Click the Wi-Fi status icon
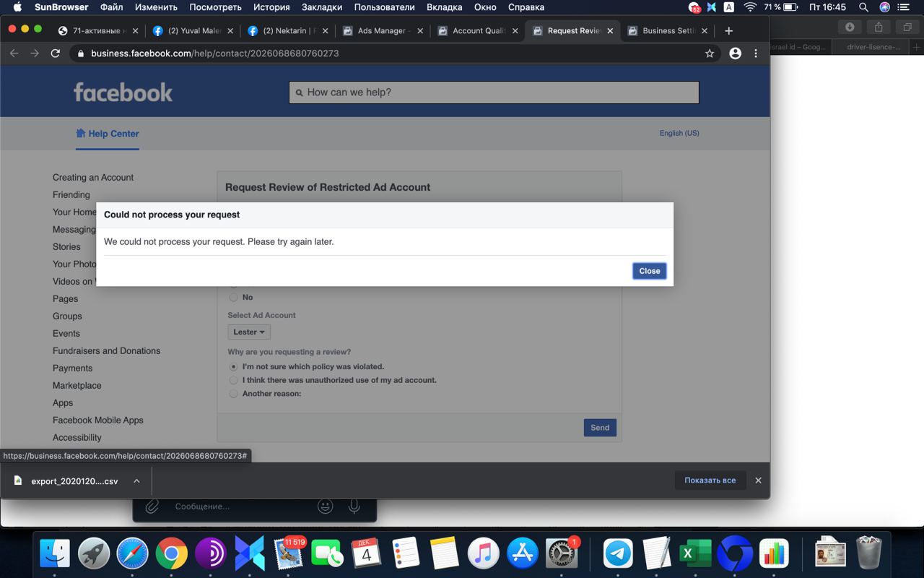Image resolution: width=924 pixels, height=578 pixels. coord(750,7)
